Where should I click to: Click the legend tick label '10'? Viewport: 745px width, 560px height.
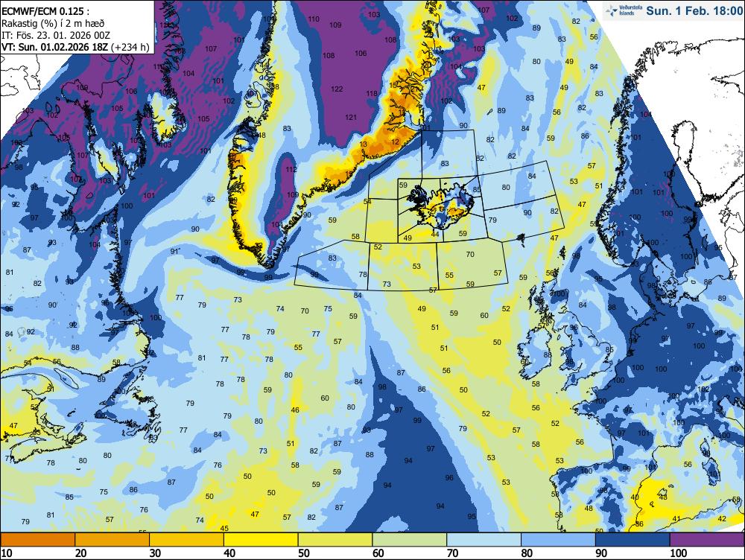(7, 553)
